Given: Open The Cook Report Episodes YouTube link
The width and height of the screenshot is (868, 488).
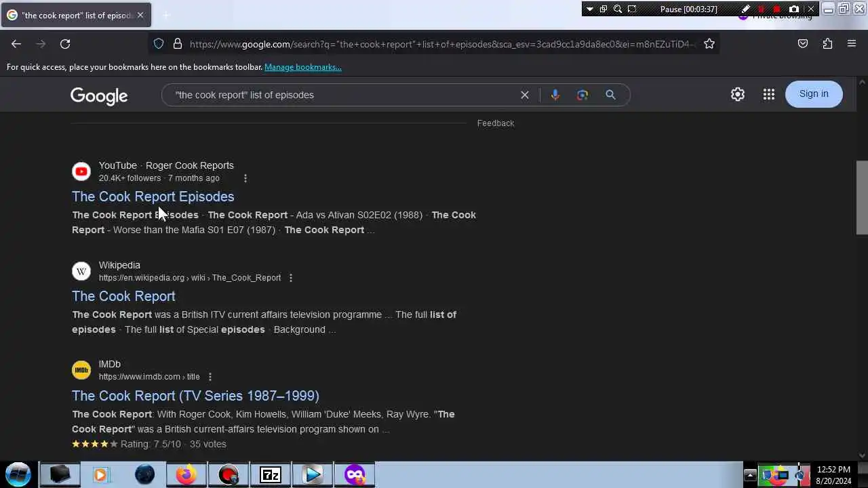Looking at the screenshot, I should pyautogui.click(x=153, y=197).
